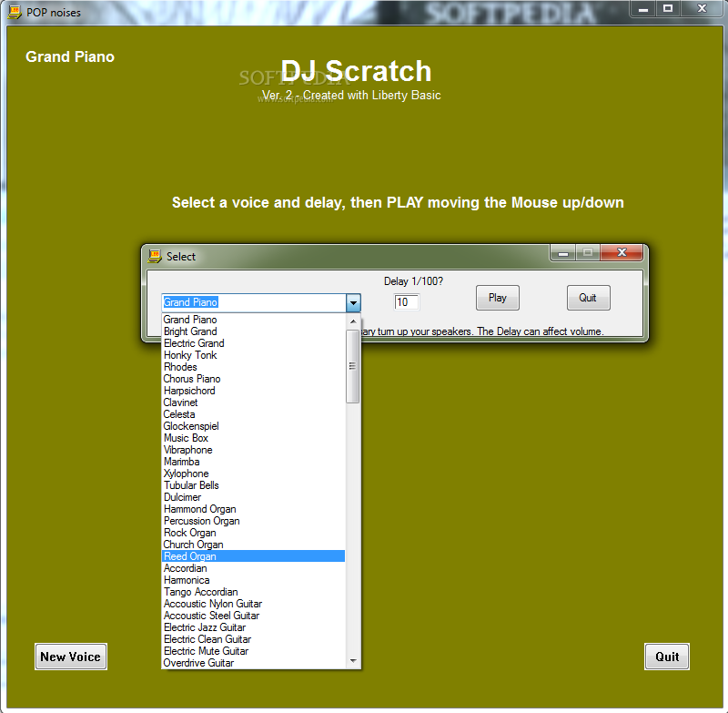Click the dropdown list scroll up arrow
The width and height of the screenshot is (728, 713).
[353, 321]
